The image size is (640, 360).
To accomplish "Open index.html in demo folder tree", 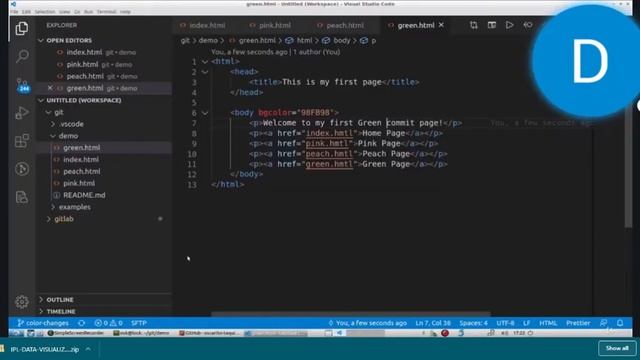I will tap(81, 160).
